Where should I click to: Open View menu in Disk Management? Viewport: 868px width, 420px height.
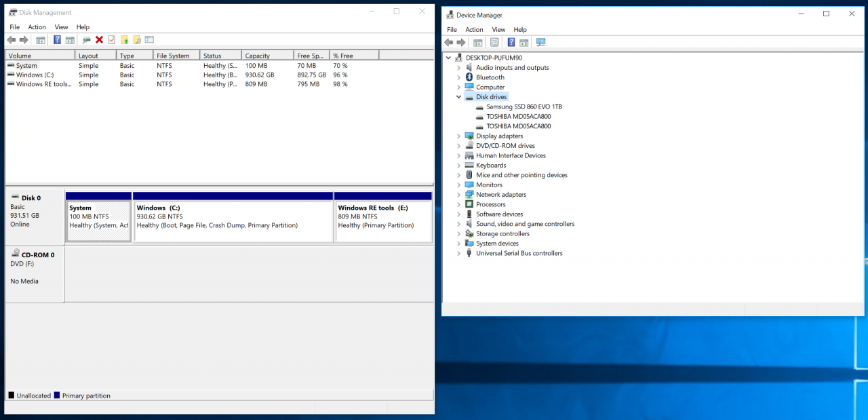pyautogui.click(x=61, y=27)
